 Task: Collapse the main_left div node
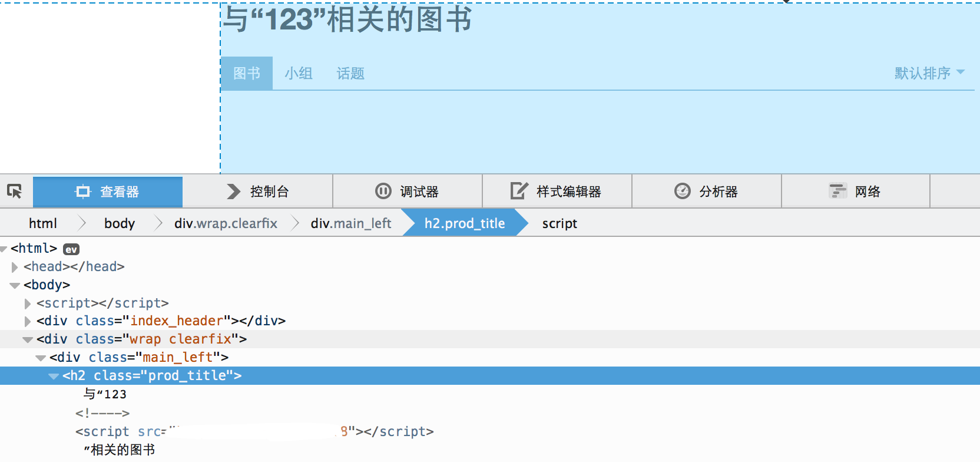[41, 358]
